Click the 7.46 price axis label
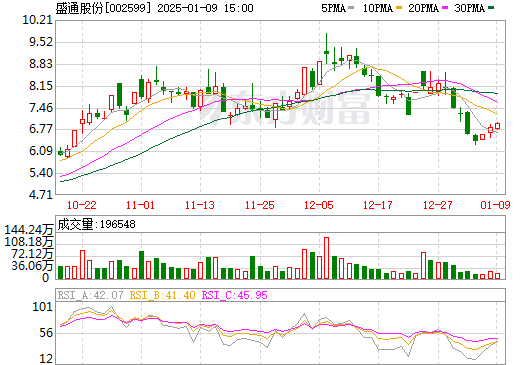 click(x=41, y=108)
